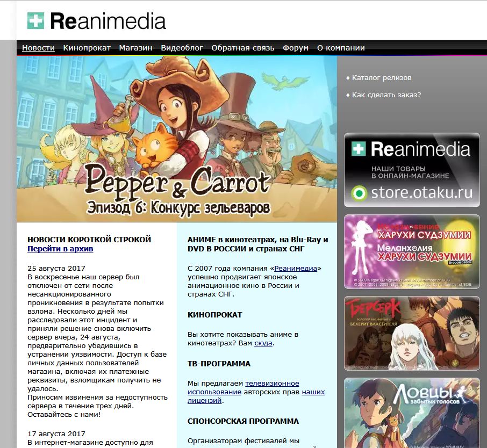Click the Pepper & Carrot episode banner
The image size is (487, 448).
click(176, 139)
